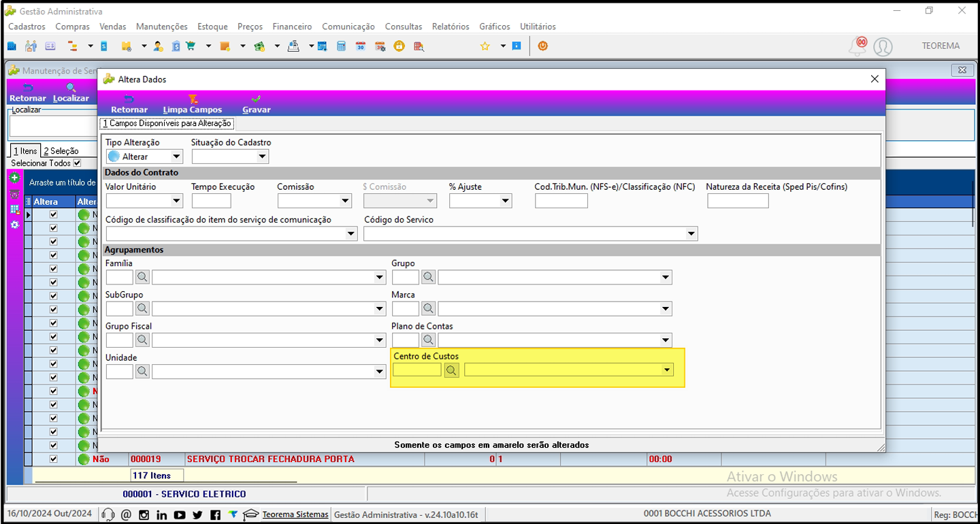This screenshot has width=980, height=524.
Task: Open the Teorema Sistemas link
Action: click(295, 514)
